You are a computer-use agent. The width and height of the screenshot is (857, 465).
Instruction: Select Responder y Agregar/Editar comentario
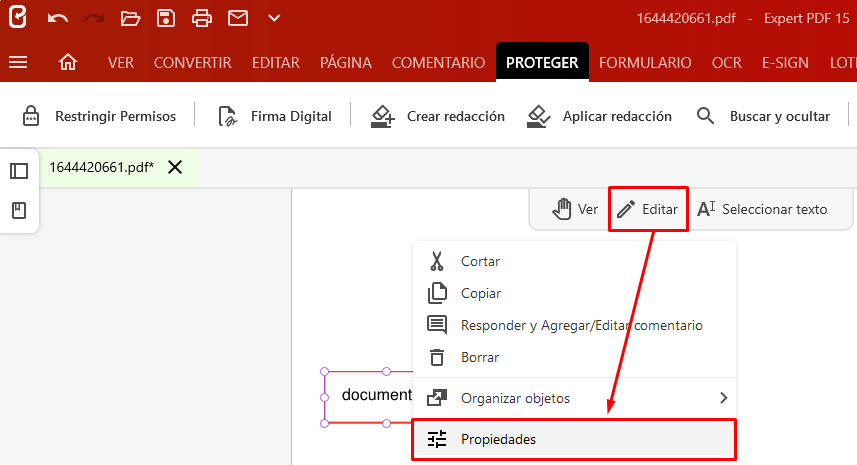pos(574,326)
